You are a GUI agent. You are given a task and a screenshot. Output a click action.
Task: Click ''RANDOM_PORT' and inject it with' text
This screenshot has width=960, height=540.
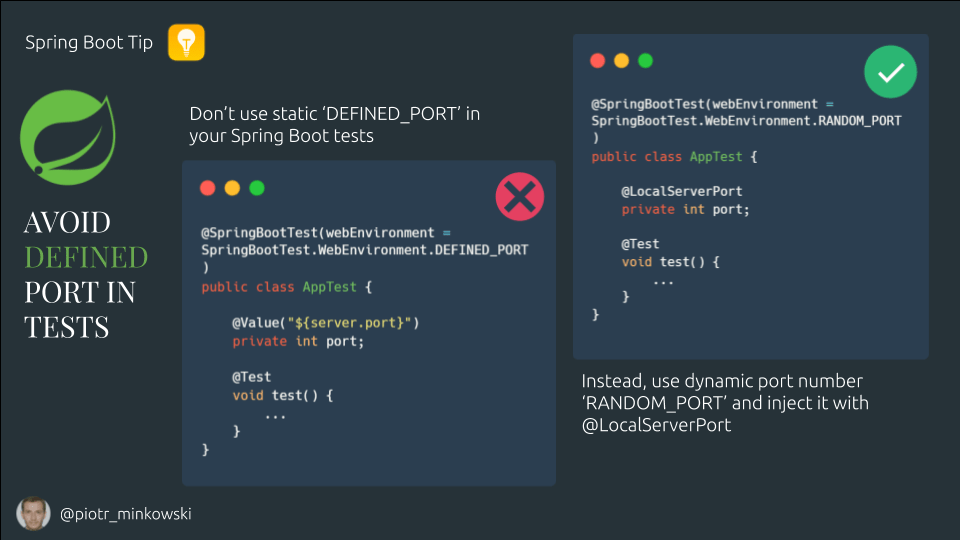(x=725, y=403)
